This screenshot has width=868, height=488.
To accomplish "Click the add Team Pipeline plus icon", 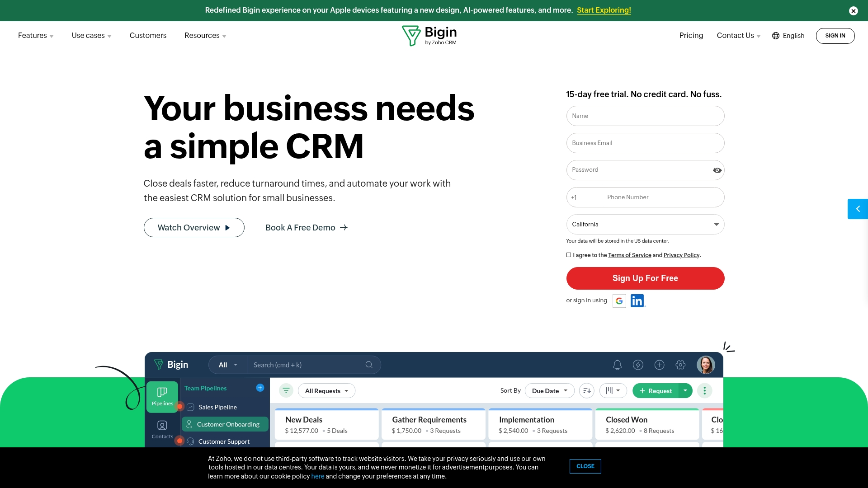I will pyautogui.click(x=260, y=388).
